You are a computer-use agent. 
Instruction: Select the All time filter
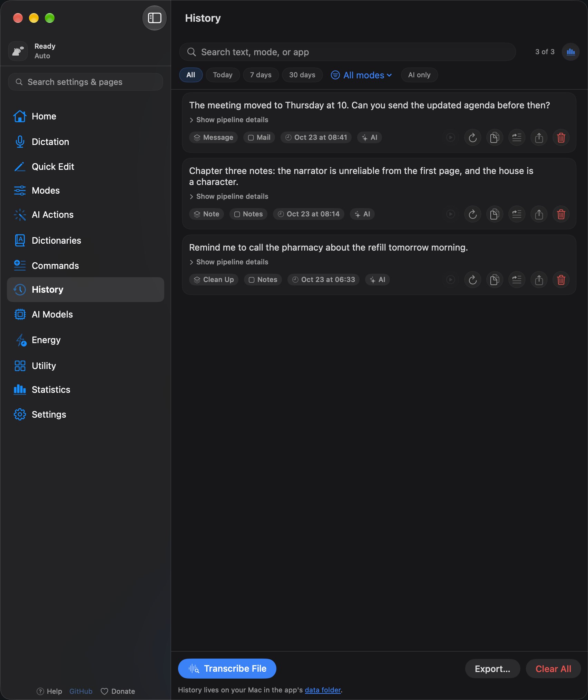(x=191, y=75)
